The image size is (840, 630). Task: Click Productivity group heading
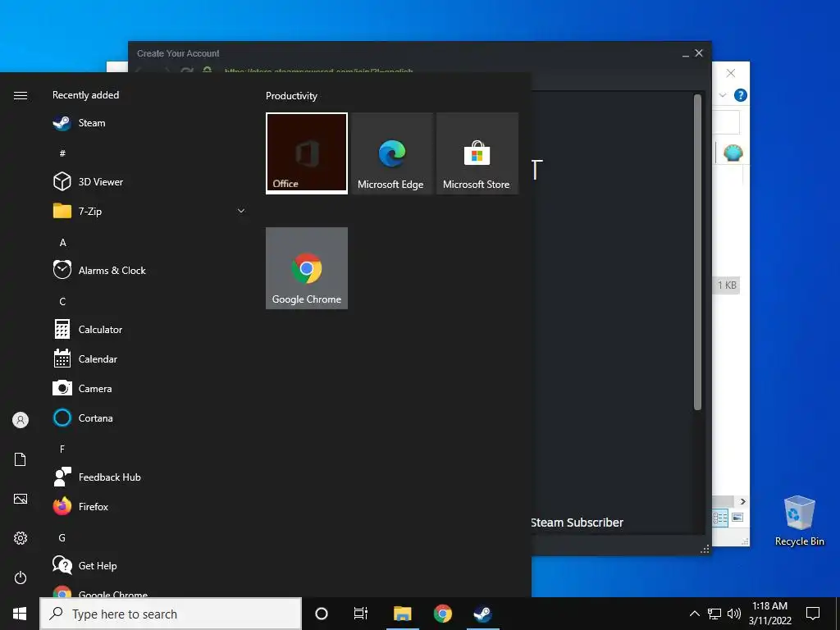coord(291,96)
